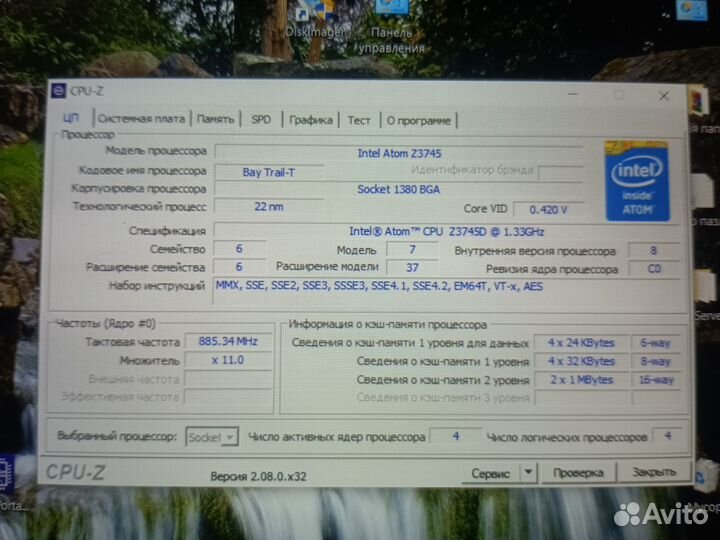This screenshot has height=540, width=720.
Task: Select the ЦП tab
Action: coord(71,118)
